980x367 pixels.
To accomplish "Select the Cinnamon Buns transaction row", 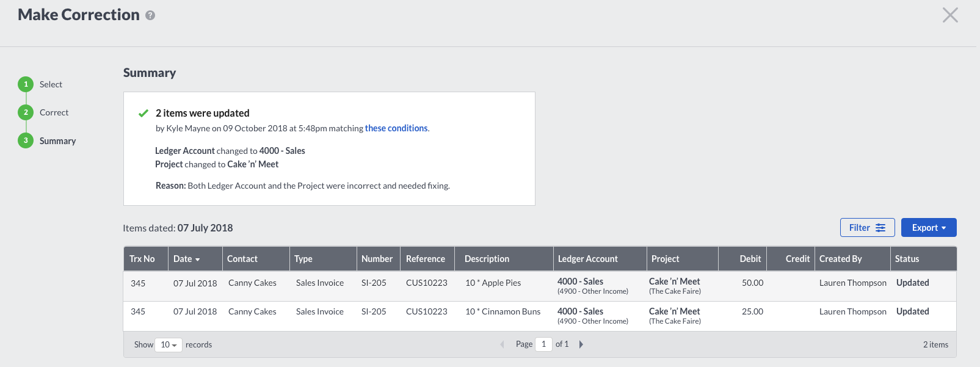I will 502,312.
